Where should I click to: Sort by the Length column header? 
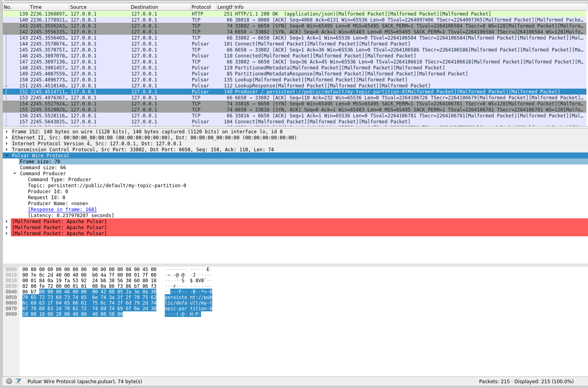(225, 7)
